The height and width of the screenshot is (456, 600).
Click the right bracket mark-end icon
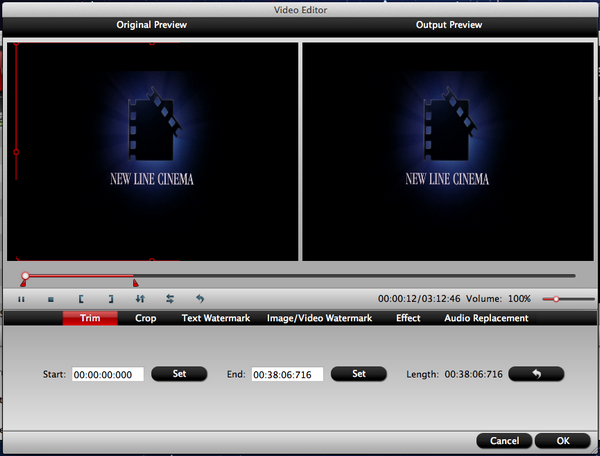click(x=111, y=299)
